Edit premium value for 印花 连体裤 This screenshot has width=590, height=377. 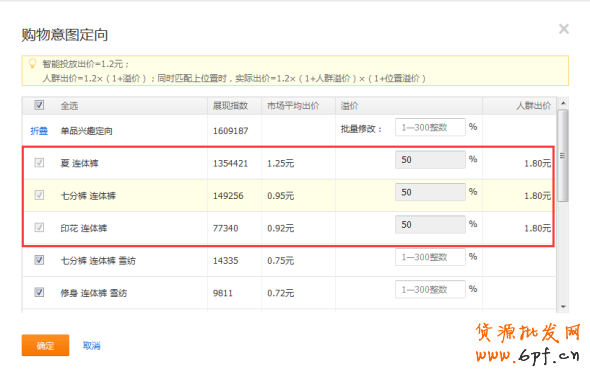(x=430, y=224)
